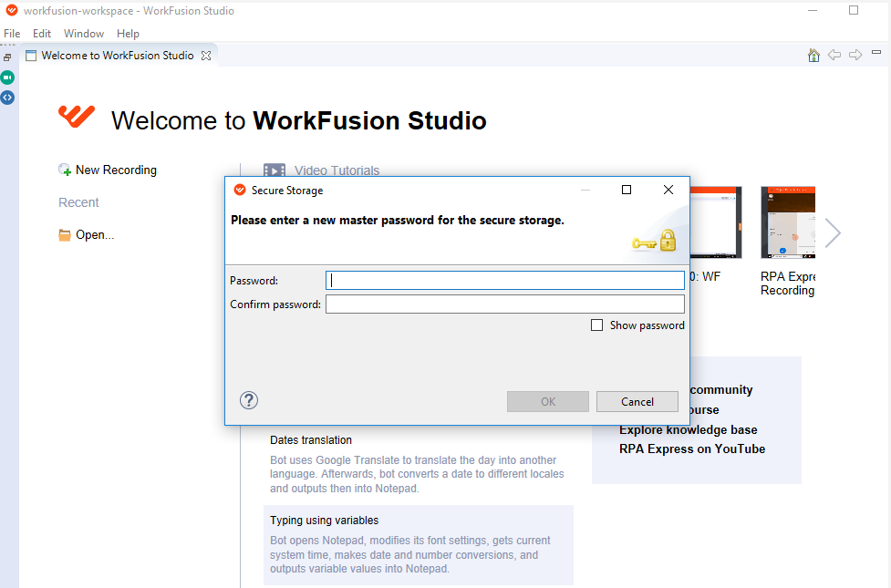The image size is (891, 588).
Task: Enable the Show password checkbox
Action: click(x=596, y=325)
